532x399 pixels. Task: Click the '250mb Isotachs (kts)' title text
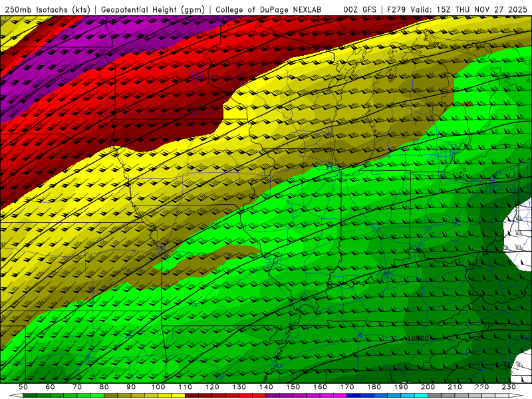coord(47,10)
